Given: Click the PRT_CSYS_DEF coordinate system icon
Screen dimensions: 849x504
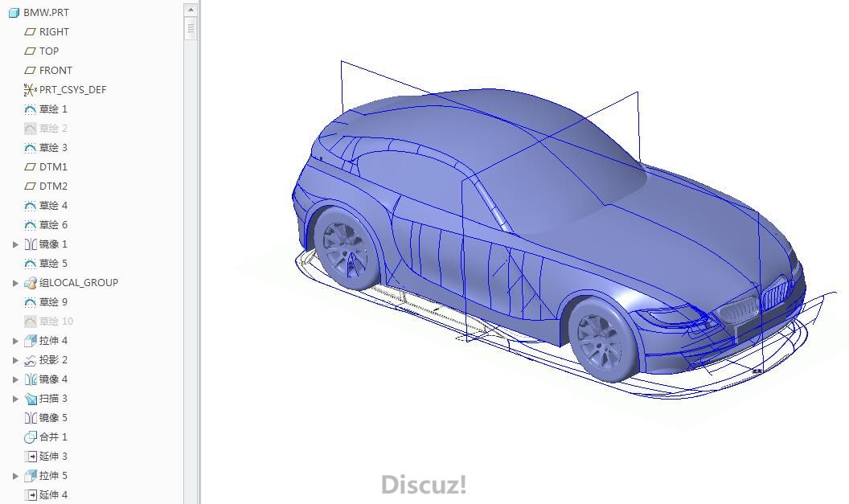Looking at the screenshot, I should pyautogui.click(x=31, y=90).
